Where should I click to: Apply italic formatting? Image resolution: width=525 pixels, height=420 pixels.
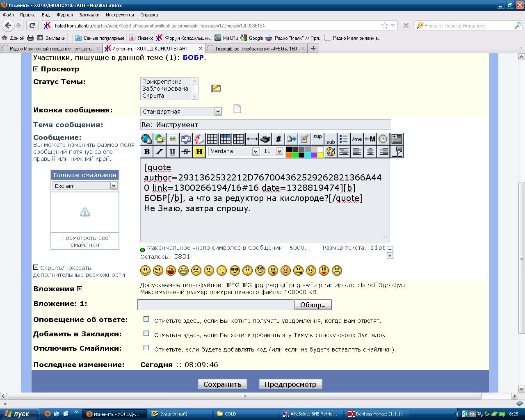[x=160, y=152]
